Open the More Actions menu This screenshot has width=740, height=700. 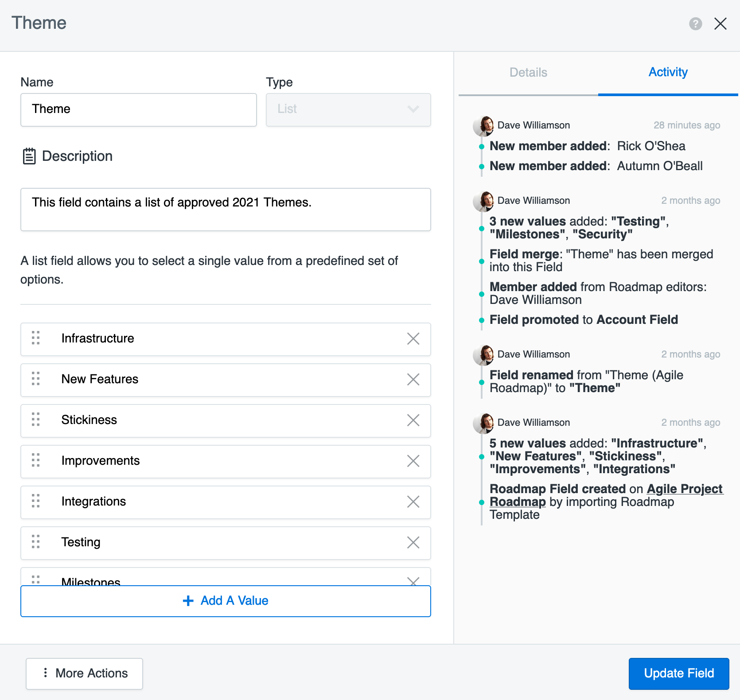(84, 673)
